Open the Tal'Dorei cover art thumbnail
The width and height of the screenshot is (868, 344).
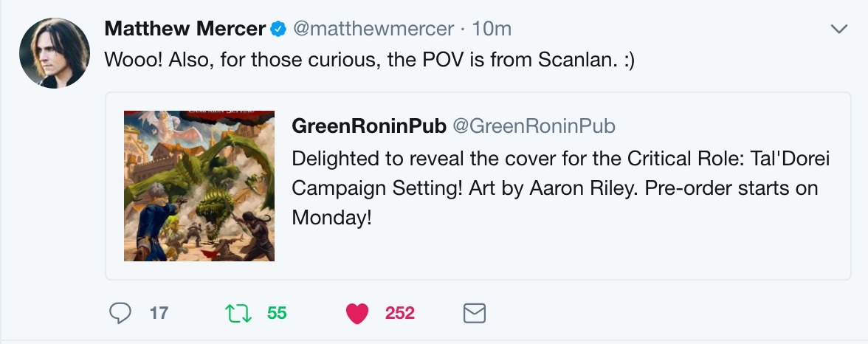tap(199, 186)
